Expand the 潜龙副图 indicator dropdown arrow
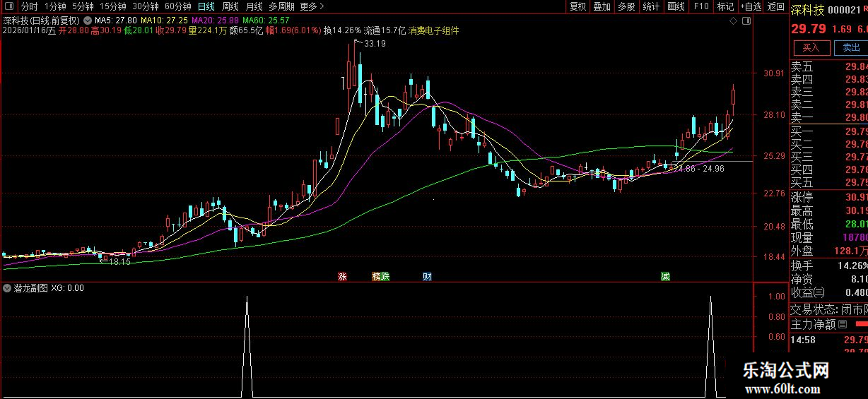 pos(7,288)
